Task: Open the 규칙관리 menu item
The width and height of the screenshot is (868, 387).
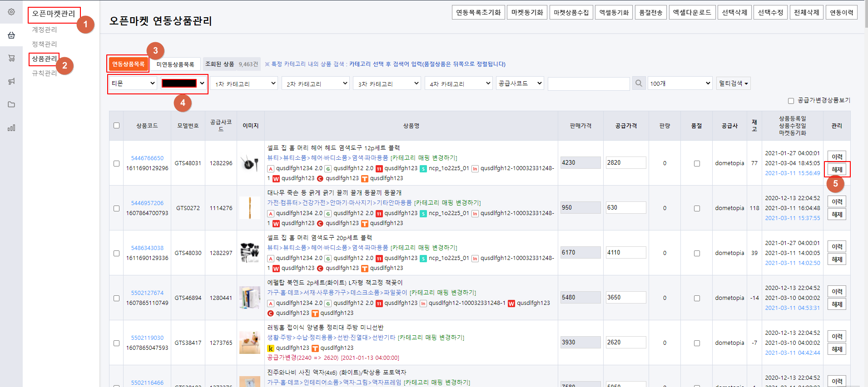Action: [x=45, y=73]
